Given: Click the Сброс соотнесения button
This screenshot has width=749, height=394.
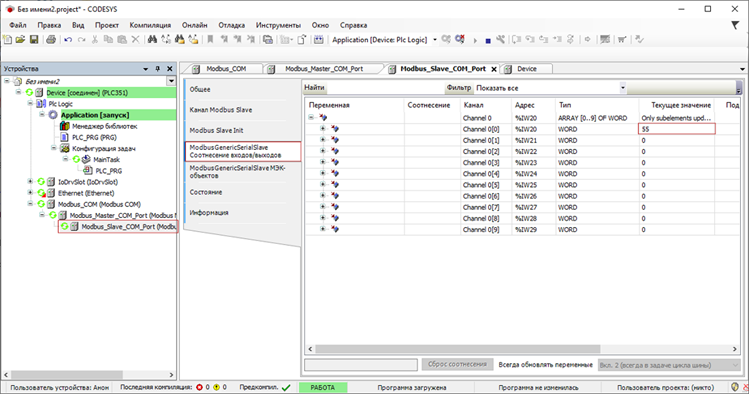Looking at the screenshot, I should pyautogui.click(x=457, y=364).
